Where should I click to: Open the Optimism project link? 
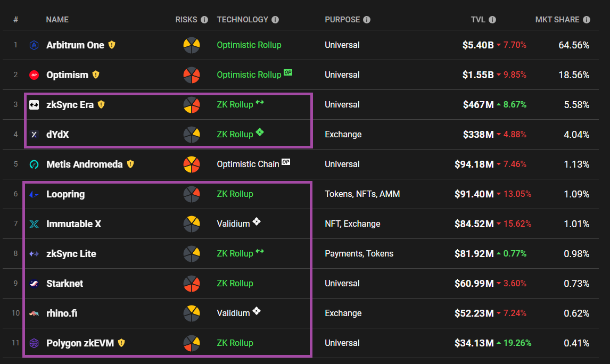(67, 75)
